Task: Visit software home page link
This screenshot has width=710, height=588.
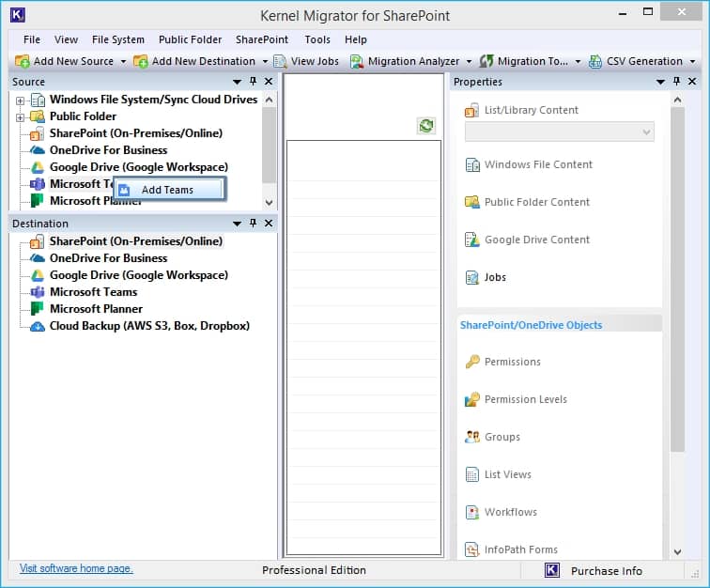Action: (x=76, y=568)
